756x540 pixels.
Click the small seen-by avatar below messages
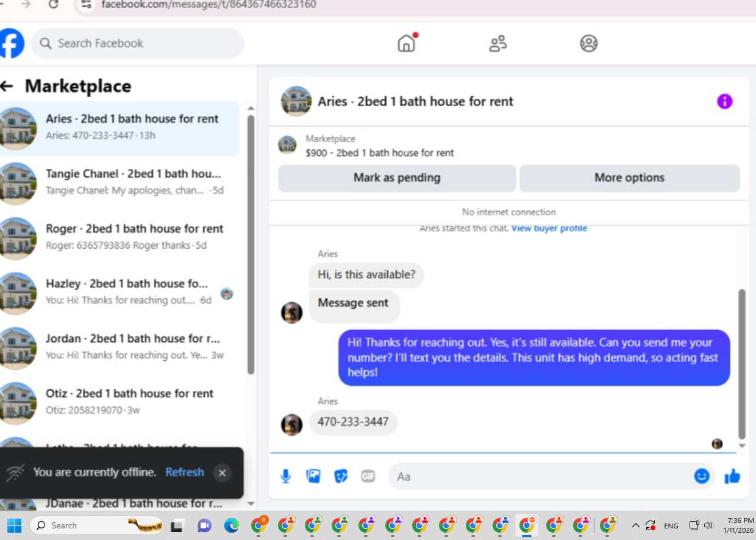pos(717,444)
